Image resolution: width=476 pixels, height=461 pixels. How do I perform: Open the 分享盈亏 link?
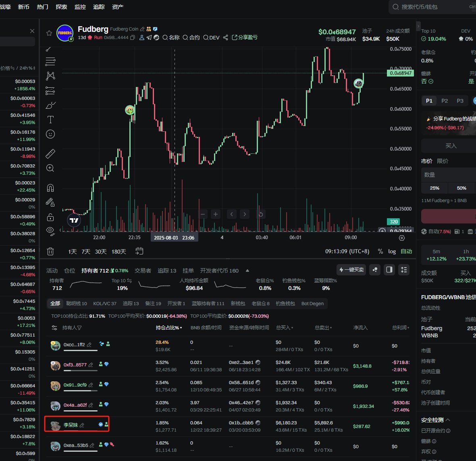245,37
